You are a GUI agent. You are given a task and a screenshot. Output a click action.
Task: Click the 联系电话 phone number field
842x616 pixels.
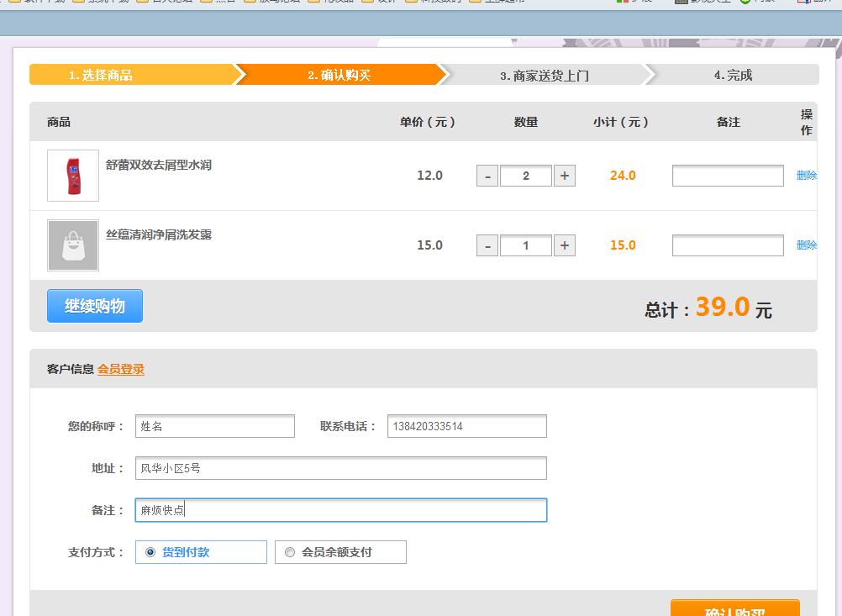point(466,426)
